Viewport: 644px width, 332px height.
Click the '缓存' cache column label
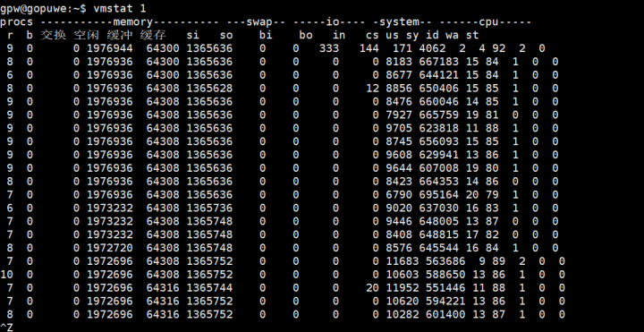pos(152,35)
